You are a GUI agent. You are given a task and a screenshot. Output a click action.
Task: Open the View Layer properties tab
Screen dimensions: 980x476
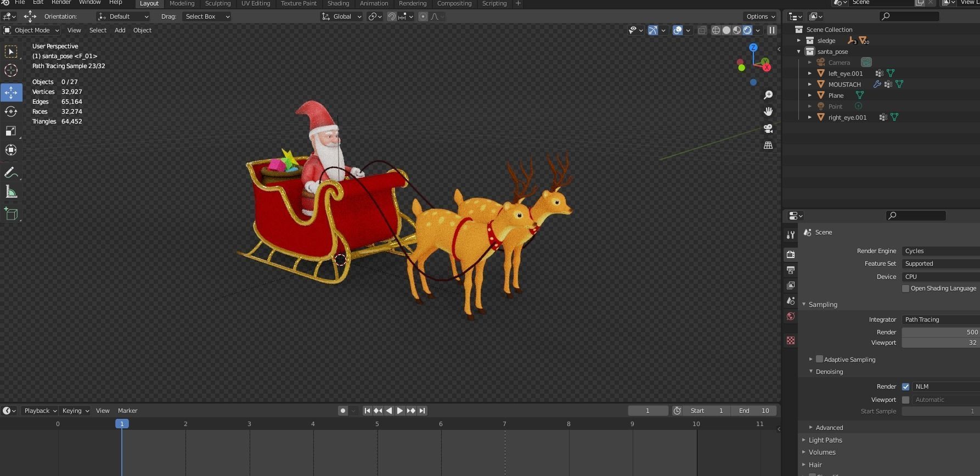[791, 285]
